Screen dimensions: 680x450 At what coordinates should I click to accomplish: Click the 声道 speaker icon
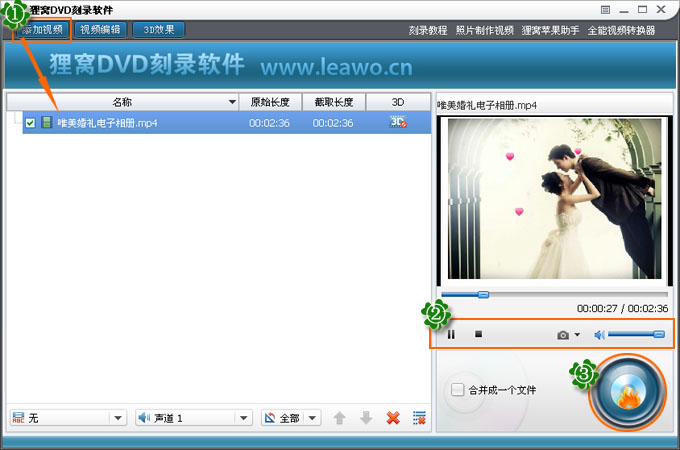[x=144, y=418]
